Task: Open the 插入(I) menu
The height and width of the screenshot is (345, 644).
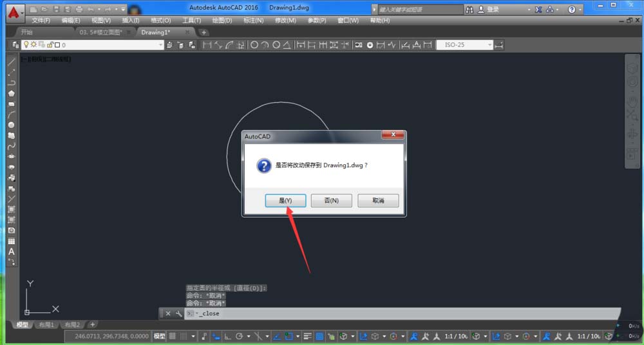Action: [x=131, y=21]
